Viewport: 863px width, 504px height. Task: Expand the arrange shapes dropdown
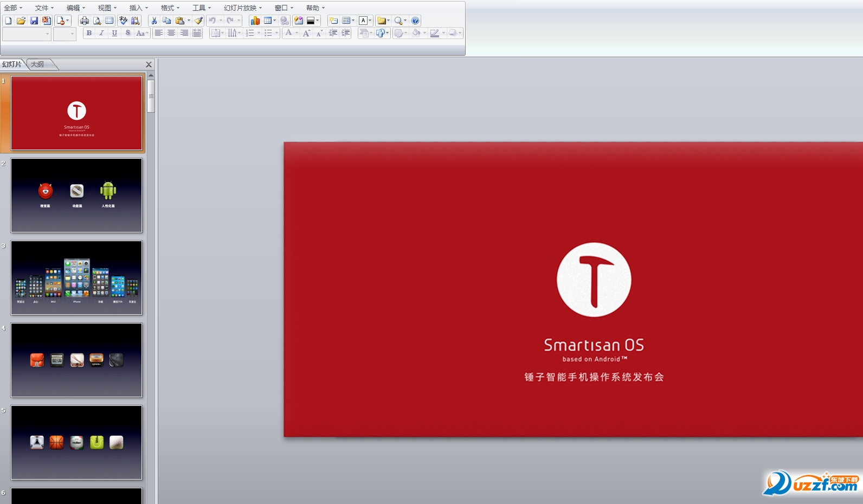(383, 33)
